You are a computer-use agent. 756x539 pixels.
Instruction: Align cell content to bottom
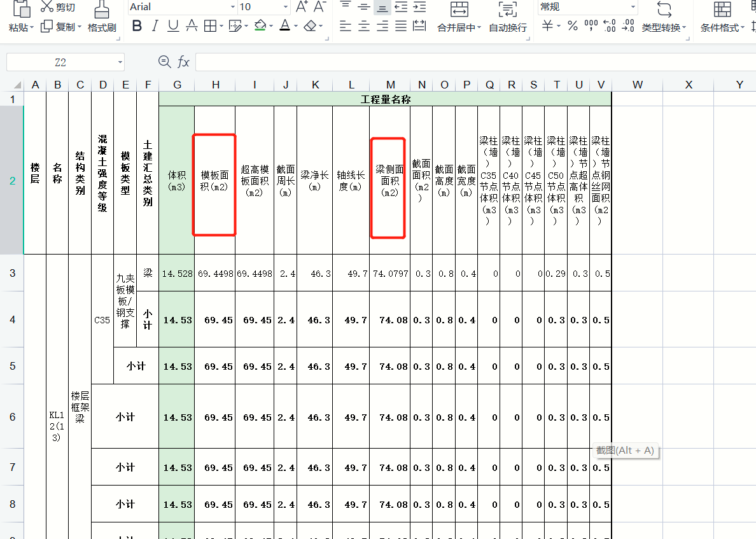(382, 7)
